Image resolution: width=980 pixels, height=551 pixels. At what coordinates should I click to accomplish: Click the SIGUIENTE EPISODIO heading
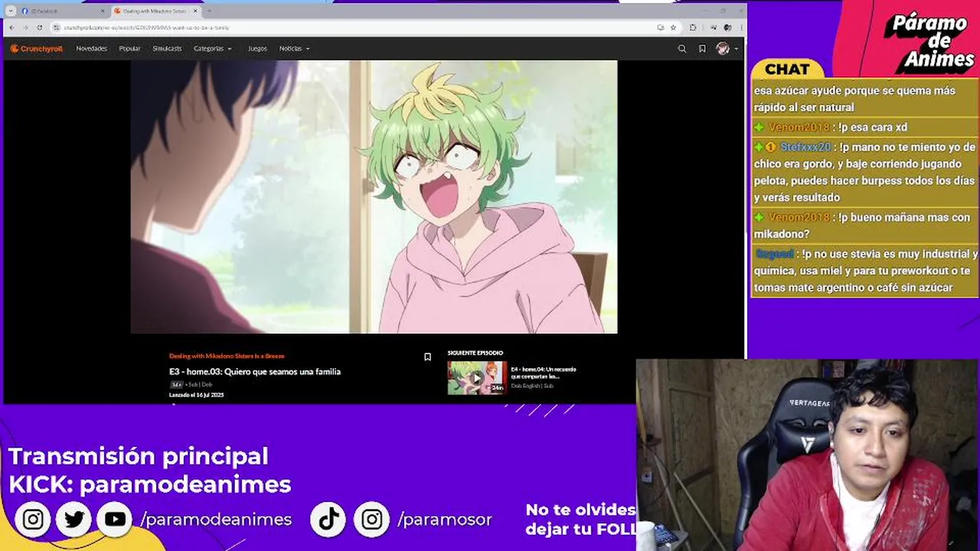coord(475,353)
